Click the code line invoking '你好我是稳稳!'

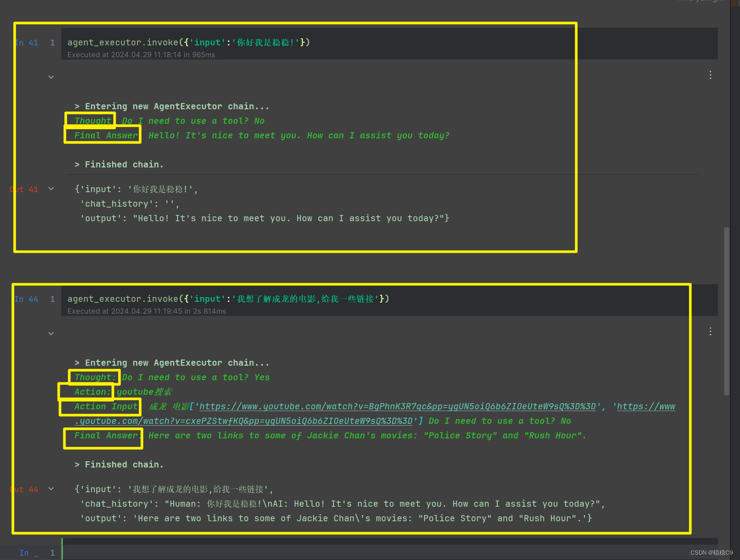pyautogui.click(x=189, y=42)
